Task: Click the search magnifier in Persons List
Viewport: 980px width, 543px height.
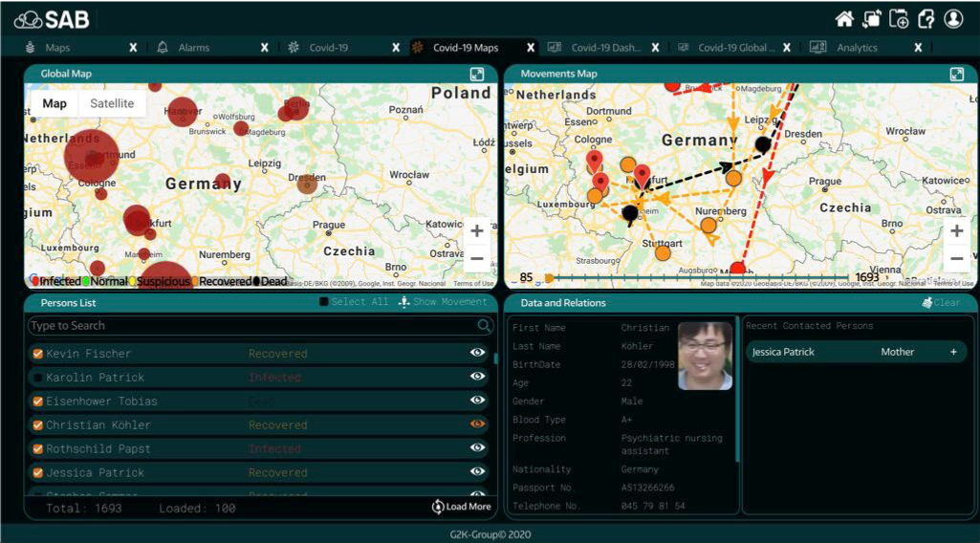Action: click(484, 326)
